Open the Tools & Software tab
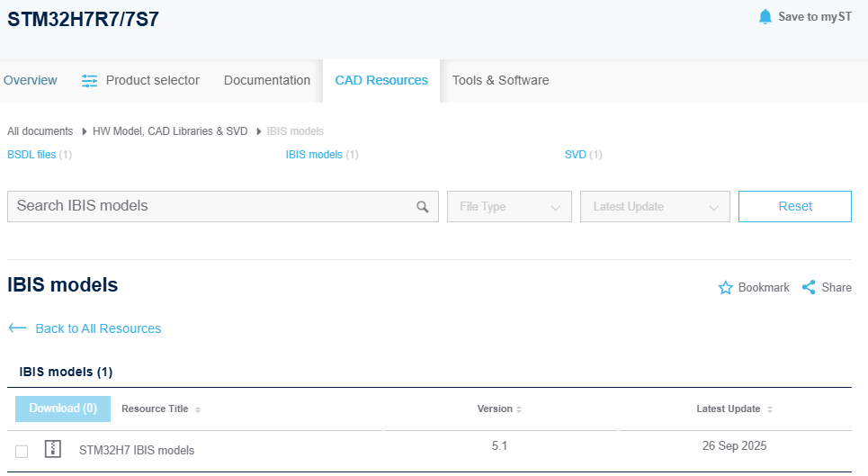868x476 pixels. pos(500,80)
